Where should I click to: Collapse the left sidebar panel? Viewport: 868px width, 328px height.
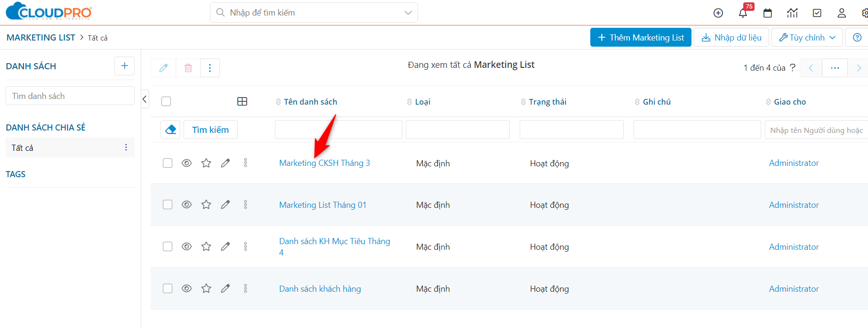[145, 99]
